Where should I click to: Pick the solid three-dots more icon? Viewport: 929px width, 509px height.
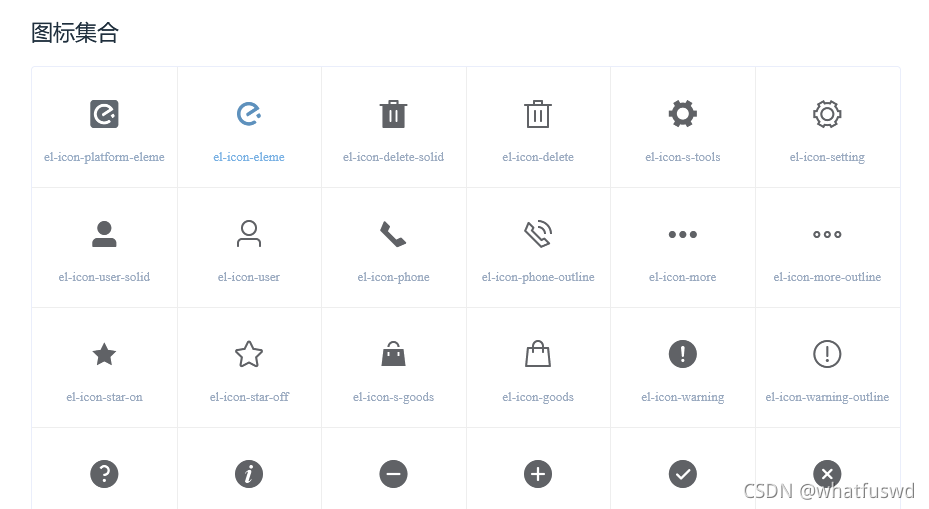coord(683,235)
